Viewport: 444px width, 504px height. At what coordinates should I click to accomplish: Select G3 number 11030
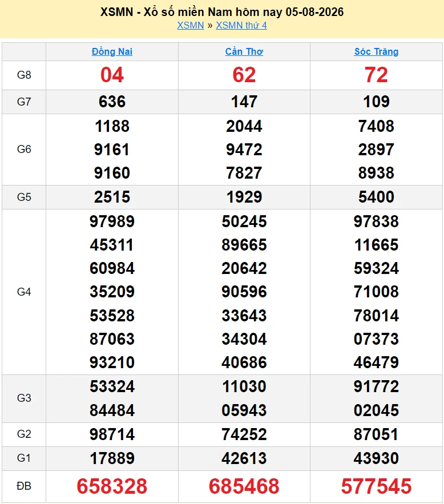coord(244,386)
